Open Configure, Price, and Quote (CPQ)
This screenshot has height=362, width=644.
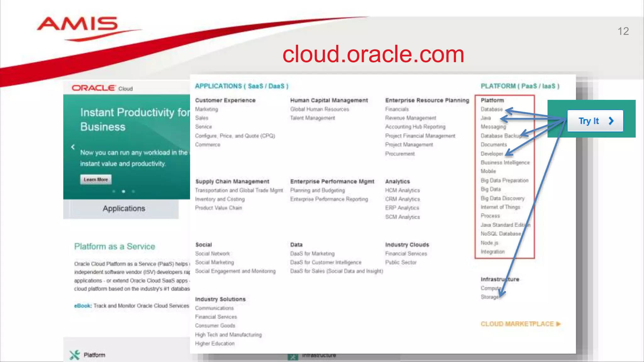coord(235,136)
